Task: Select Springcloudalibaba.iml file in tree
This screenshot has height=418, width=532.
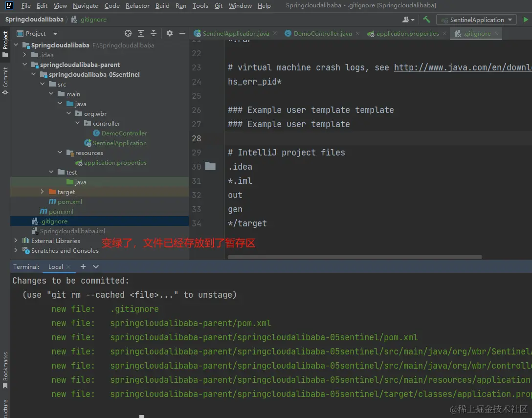Action: (69, 231)
